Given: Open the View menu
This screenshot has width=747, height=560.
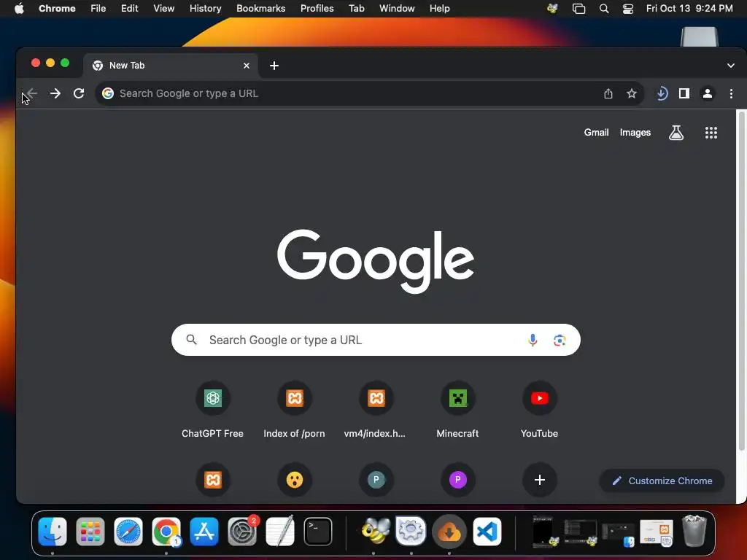Looking at the screenshot, I should click(x=164, y=9).
